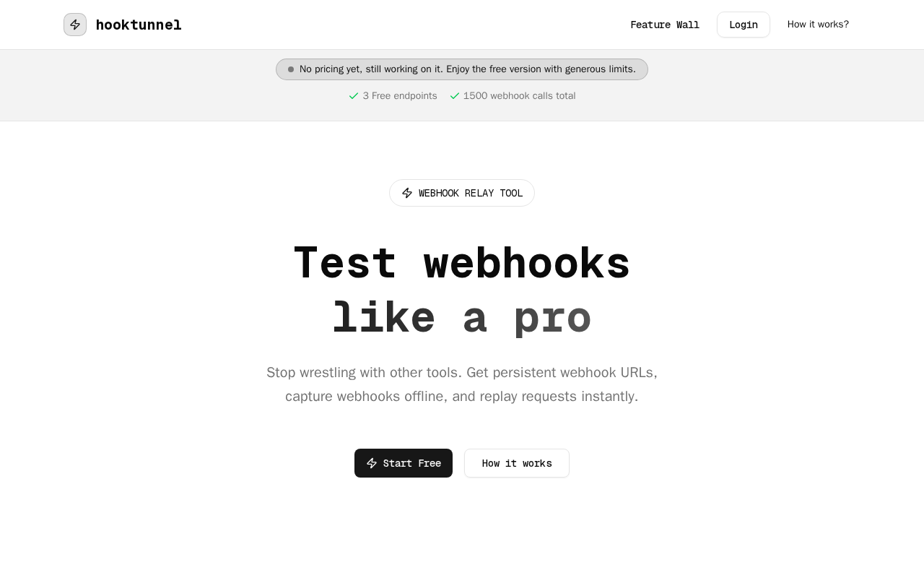Open the 'How it works?' header link
This screenshot has width=924, height=578.
point(818,25)
